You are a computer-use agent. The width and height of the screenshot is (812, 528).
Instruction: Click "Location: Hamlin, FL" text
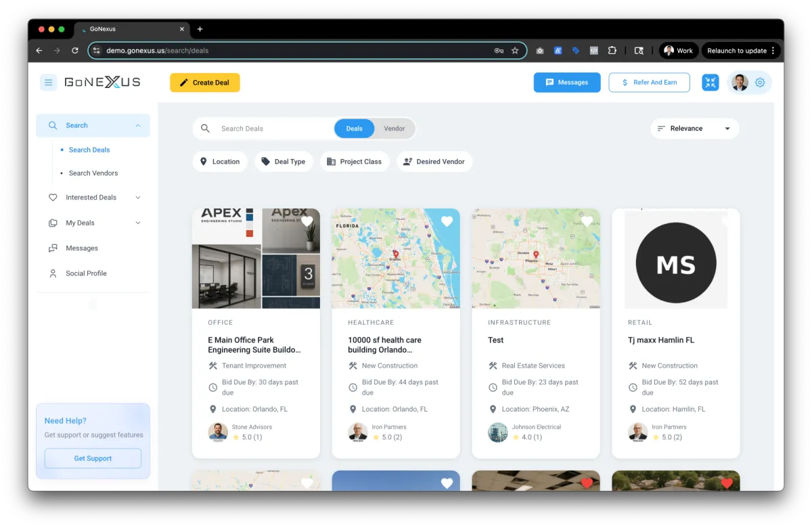(x=673, y=410)
